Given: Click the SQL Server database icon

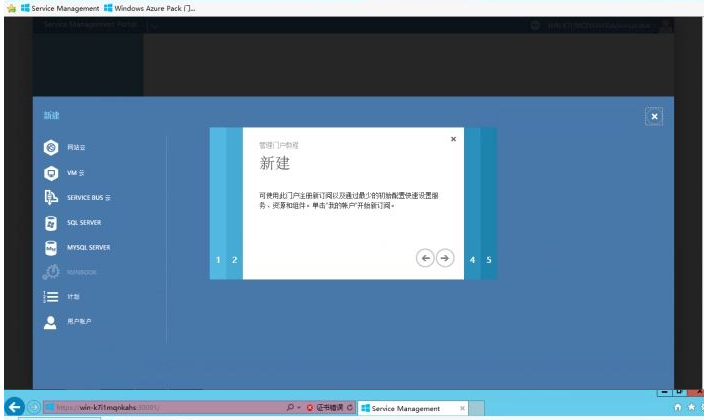Looking at the screenshot, I should (x=51, y=223).
